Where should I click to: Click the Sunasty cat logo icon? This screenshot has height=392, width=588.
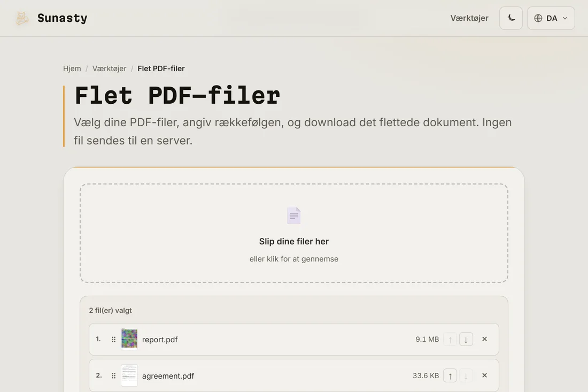pyautogui.click(x=22, y=18)
